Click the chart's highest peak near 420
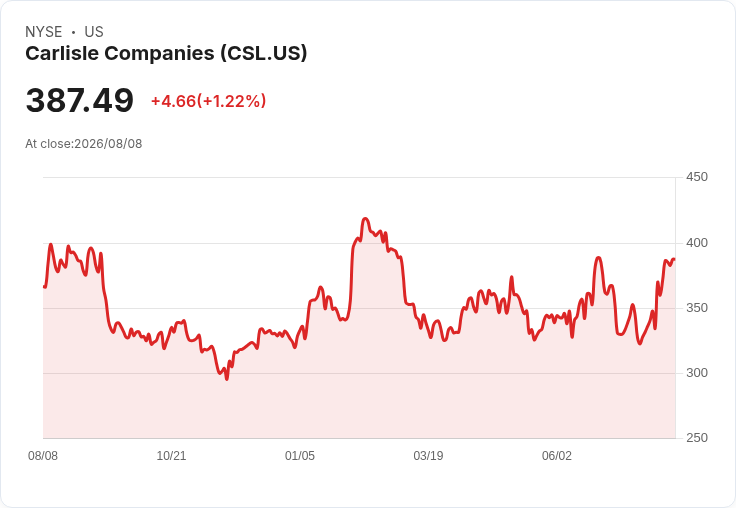Image resolution: width=736 pixels, height=508 pixels. (366, 219)
